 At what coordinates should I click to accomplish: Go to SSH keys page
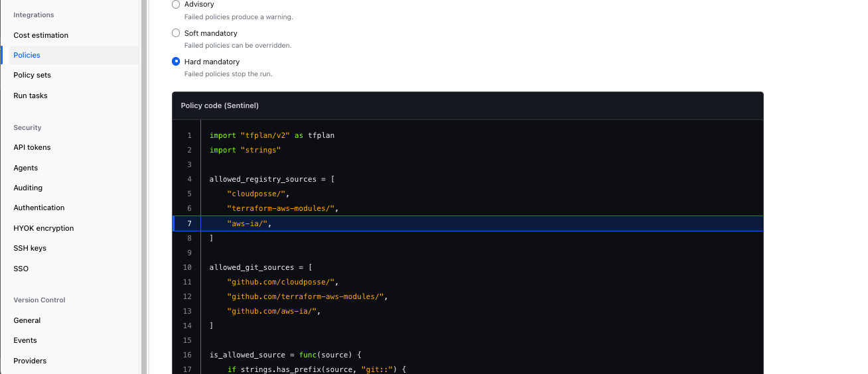[30, 248]
